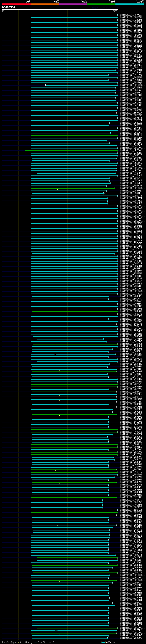Click the white query sequence bar

click(x=60, y=10)
